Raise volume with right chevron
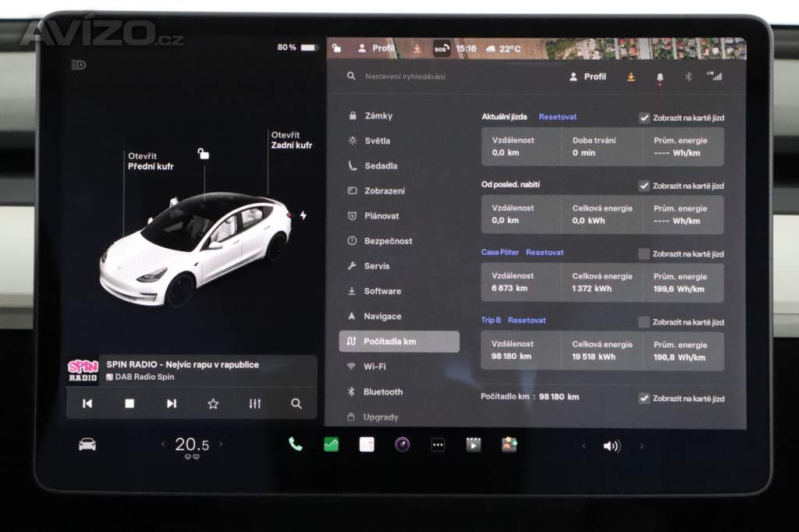The width and height of the screenshot is (799, 532). (641, 446)
